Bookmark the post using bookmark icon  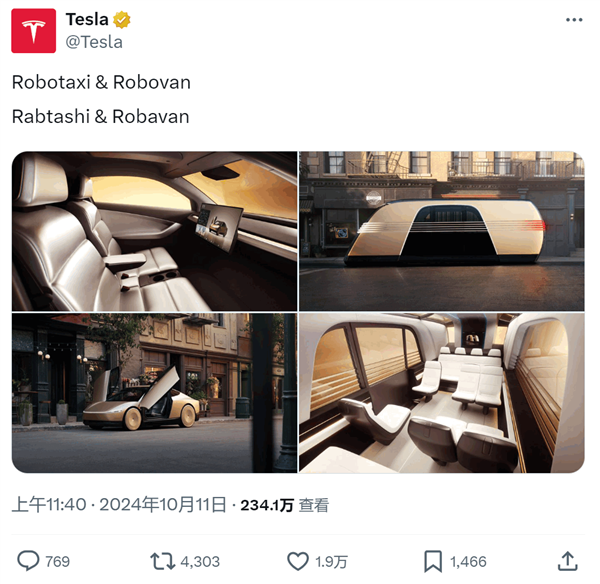433,561
